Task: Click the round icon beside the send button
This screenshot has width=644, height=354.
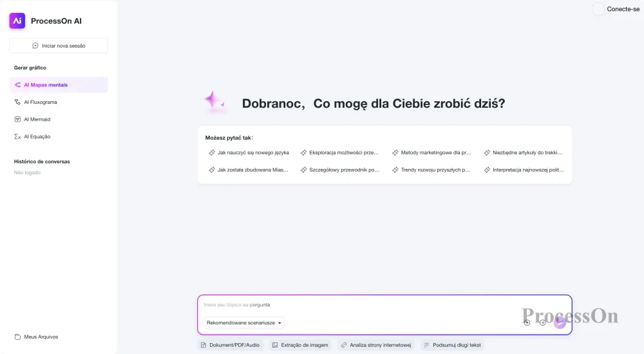Action: 542,323
